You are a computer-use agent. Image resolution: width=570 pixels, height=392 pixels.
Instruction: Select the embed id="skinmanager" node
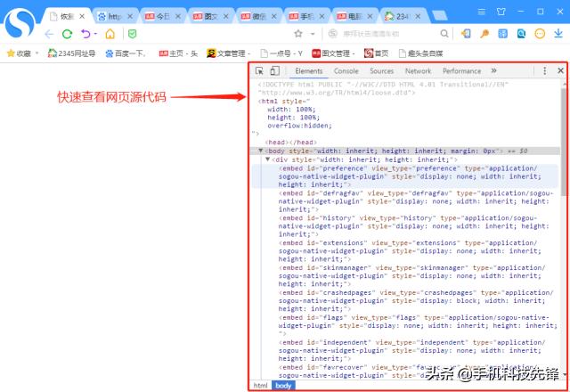coord(411,275)
